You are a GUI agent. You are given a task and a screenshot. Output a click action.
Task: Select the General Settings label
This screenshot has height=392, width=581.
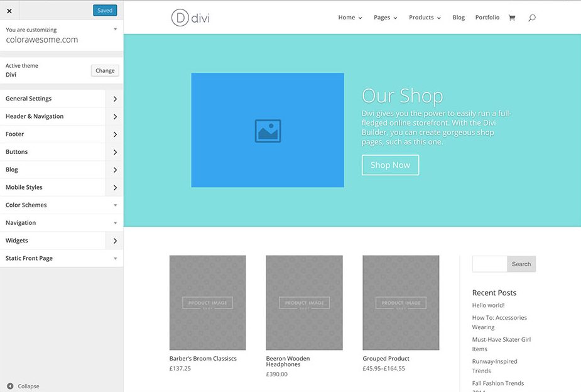[x=28, y=99]
